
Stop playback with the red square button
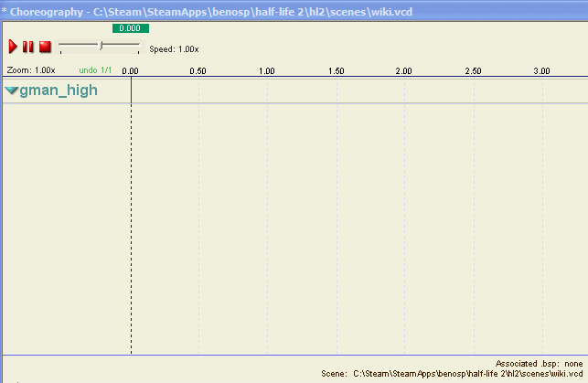(45, 47)
